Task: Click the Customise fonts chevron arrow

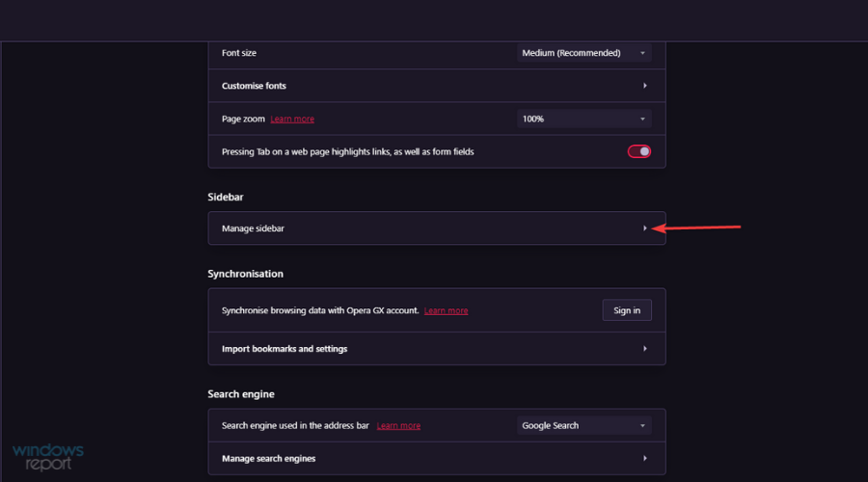Action: pyautogui.click(x=645, y=86)
